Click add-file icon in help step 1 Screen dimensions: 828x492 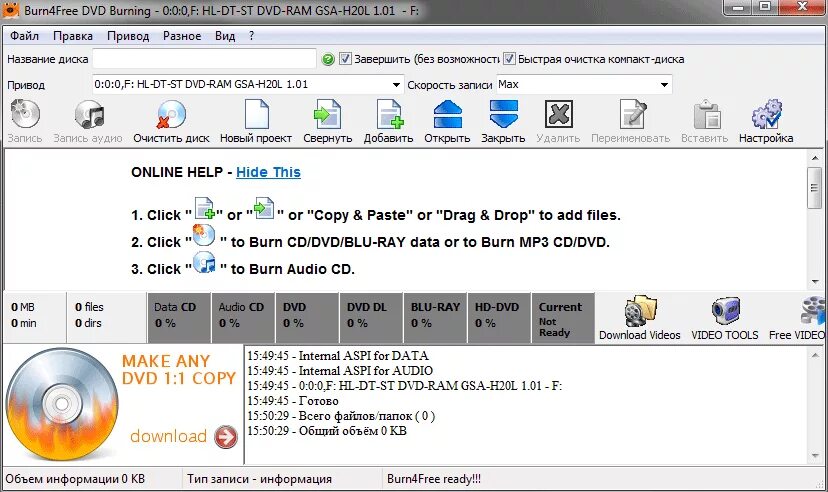pyautogui.click(x=204, y=208)
